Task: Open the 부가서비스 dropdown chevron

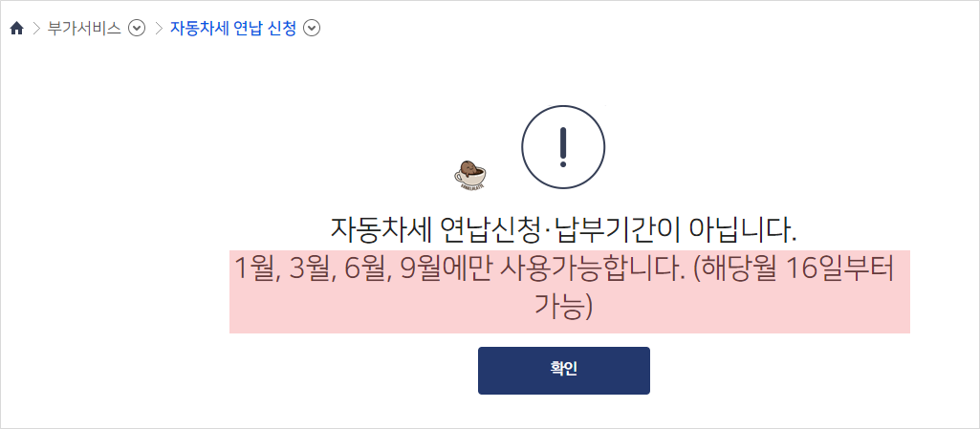Action: coord(137,29)
